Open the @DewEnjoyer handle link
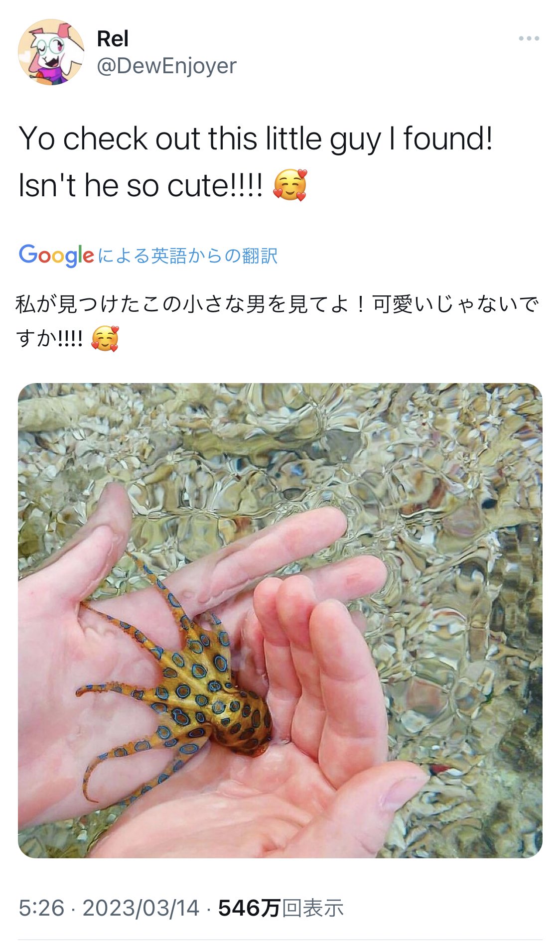560x943 pixels. (166, 66)
